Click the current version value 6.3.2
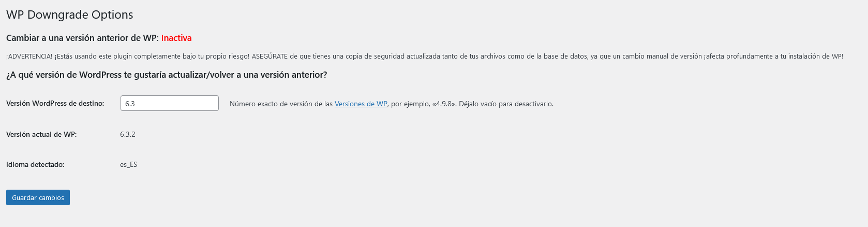The width and height of the screenshot is (868, 227). tap(128, 134)
